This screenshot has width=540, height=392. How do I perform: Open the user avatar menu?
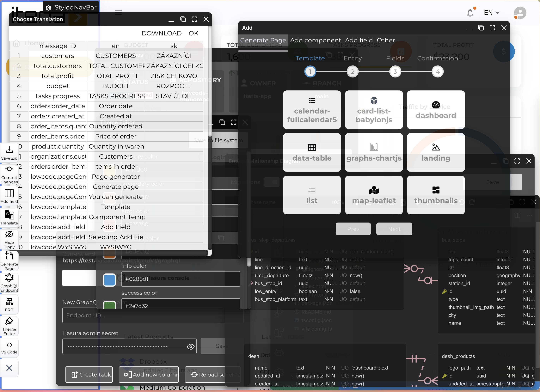(520, 13)
